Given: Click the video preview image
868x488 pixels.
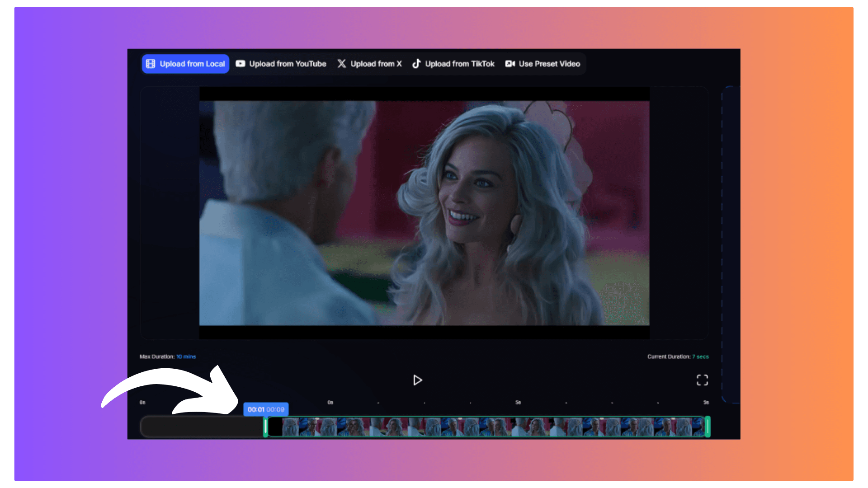Looking at the screenshot, I should [x=424, y=213].
